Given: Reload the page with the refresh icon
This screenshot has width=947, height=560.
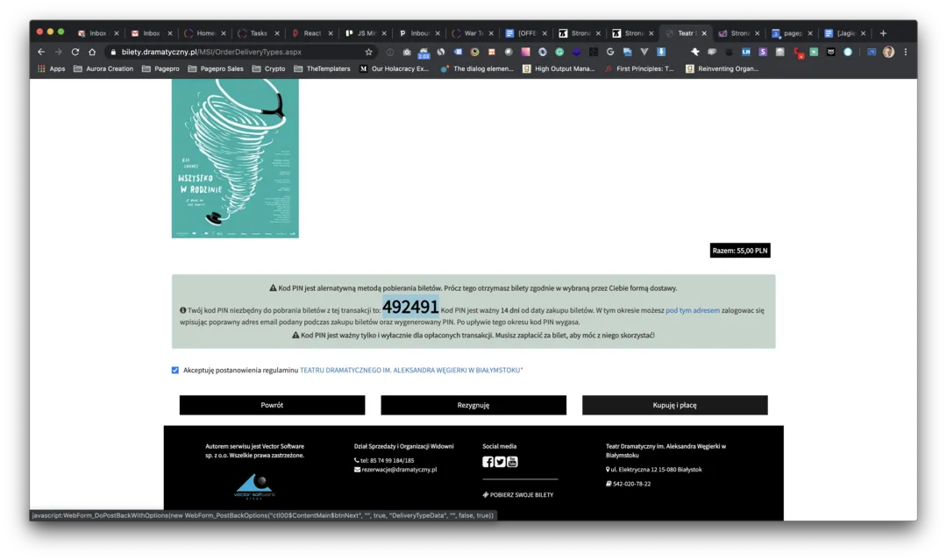Looking at the screenshot, I should (75, 52).
